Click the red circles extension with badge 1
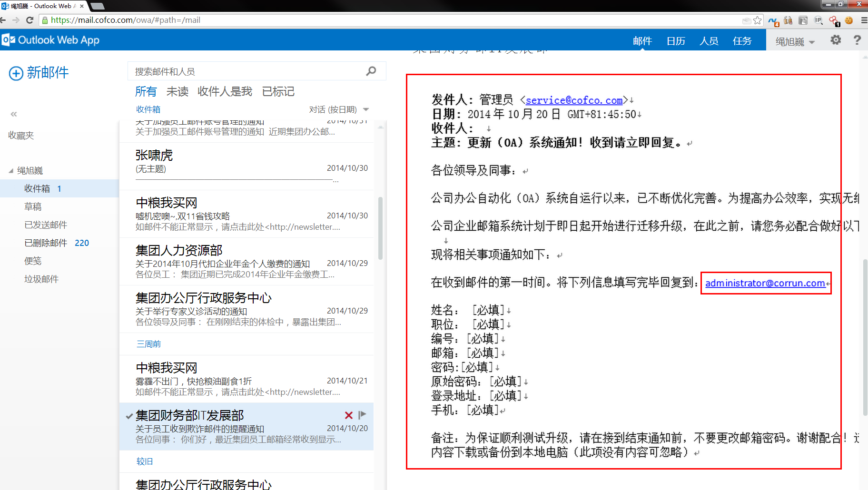The image size is (868, 490). click(834, 21)
